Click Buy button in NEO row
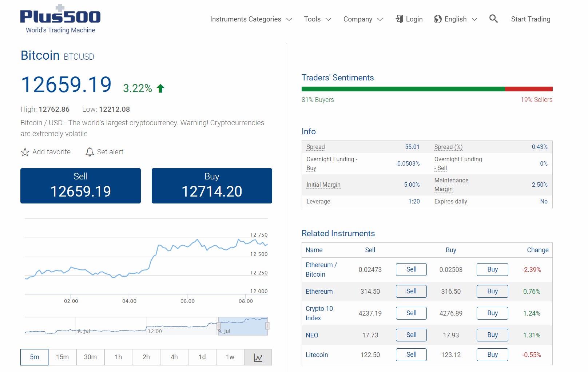The height and width of the screenshot is (372, 588). pos(492,335)
